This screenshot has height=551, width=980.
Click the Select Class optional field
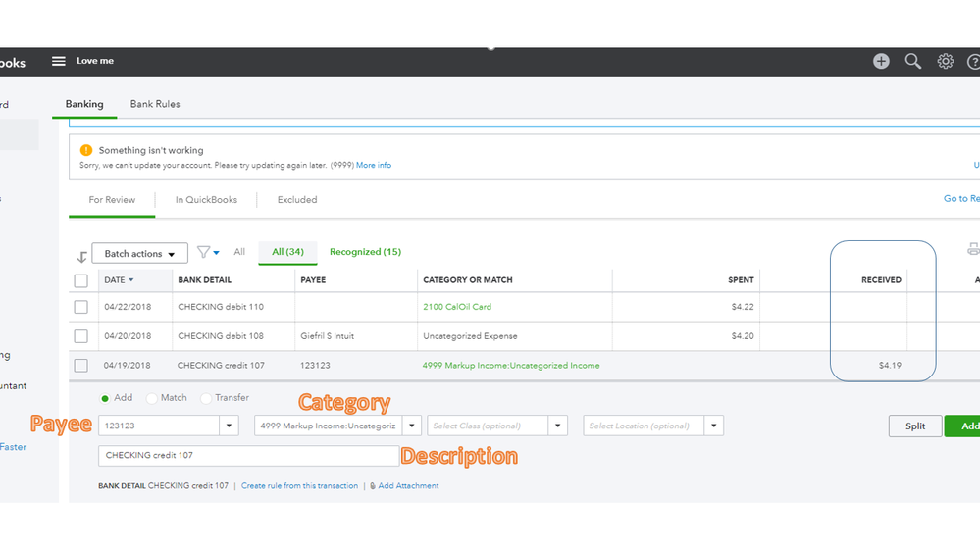click(x=489, y=426)
